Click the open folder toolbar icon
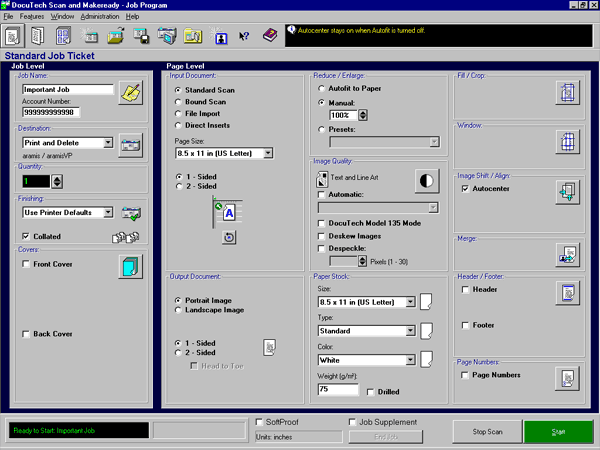 [116, 36]
